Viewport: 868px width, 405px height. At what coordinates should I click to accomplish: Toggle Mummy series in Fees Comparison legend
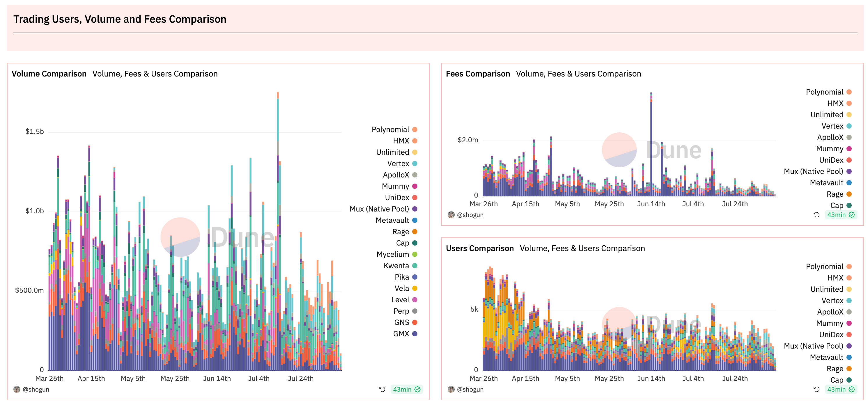click(x=834, y=149)
